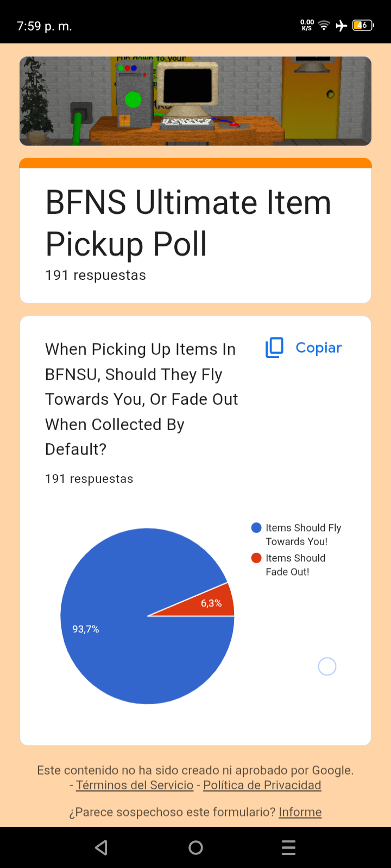
Task: Tap the Copiar chart label
Action: [x=318, y=348]
